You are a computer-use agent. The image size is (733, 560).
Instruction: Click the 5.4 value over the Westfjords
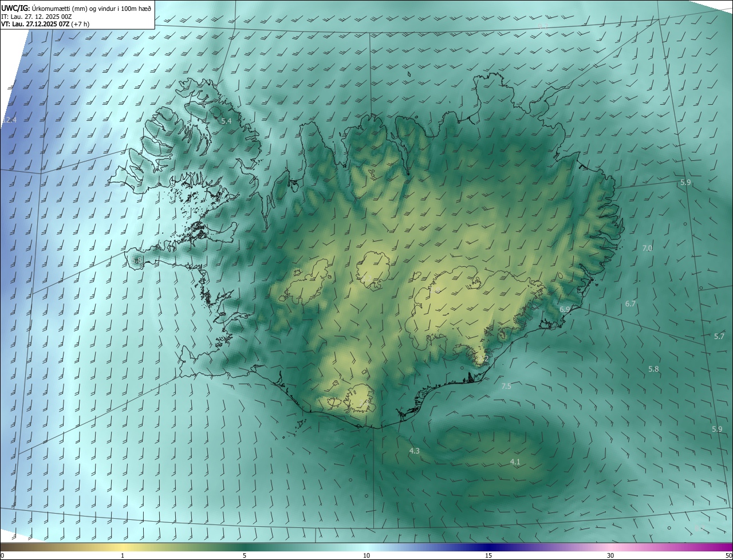click(x=226, y=121)
